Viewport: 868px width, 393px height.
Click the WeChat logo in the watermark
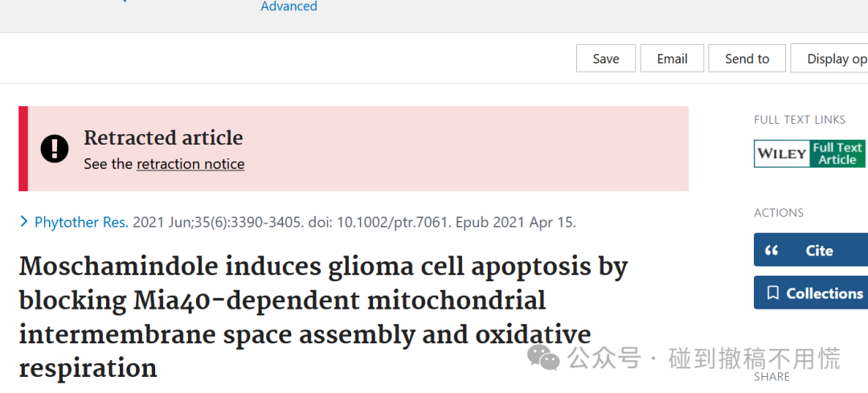pyautogui.click(x=543, y=358)
